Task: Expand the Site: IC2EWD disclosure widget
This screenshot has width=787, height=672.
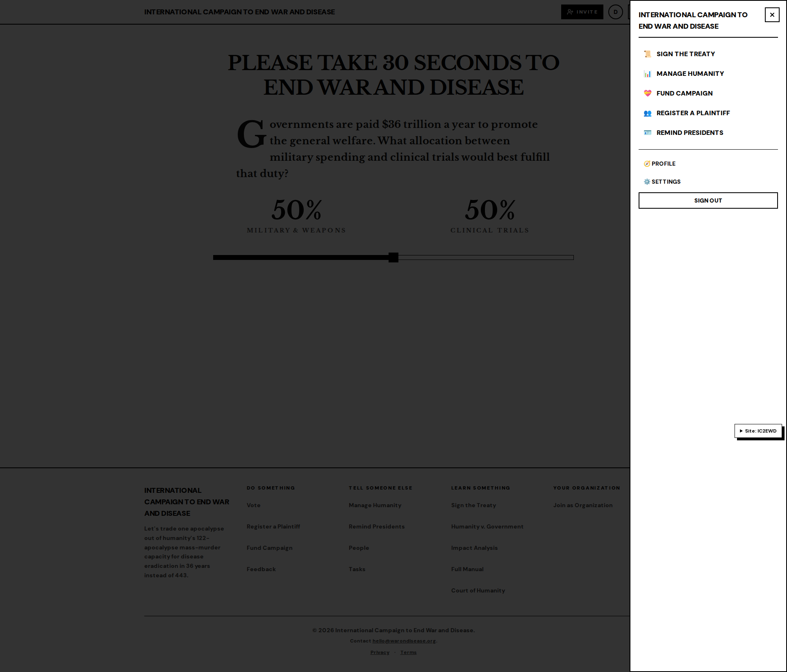Action: (x=758, y=431)
